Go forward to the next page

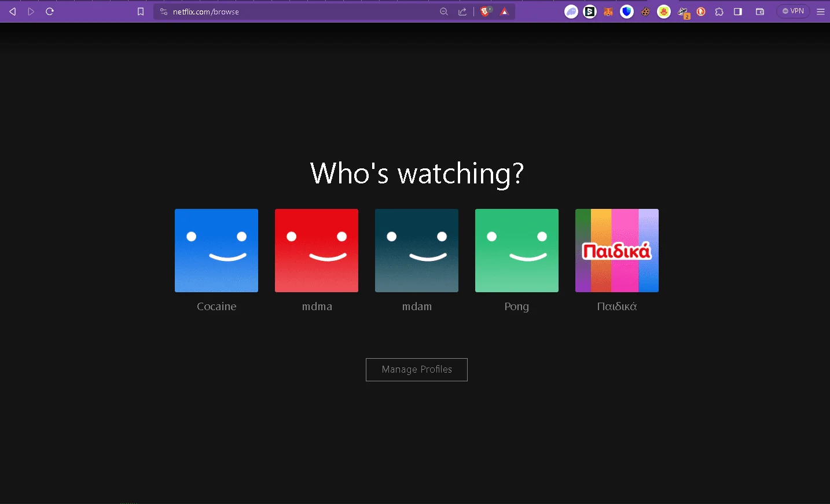(x=31, y=12)
